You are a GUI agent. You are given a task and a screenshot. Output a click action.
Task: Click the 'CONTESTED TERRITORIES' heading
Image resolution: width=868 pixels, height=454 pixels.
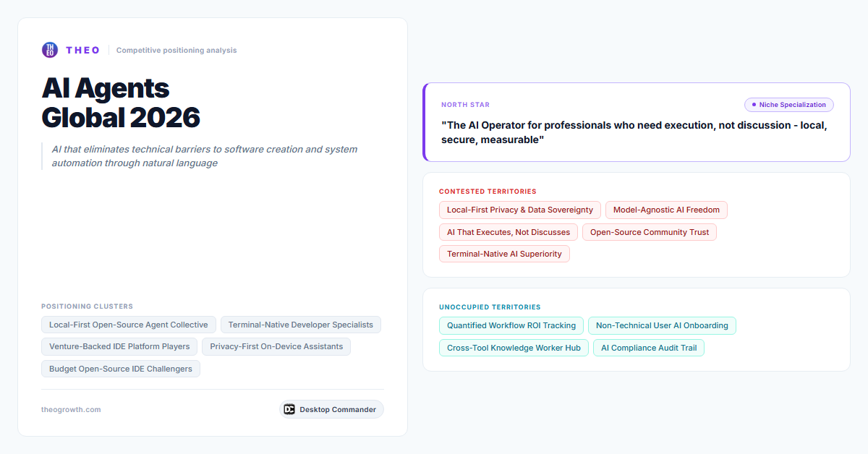(488, 192)
